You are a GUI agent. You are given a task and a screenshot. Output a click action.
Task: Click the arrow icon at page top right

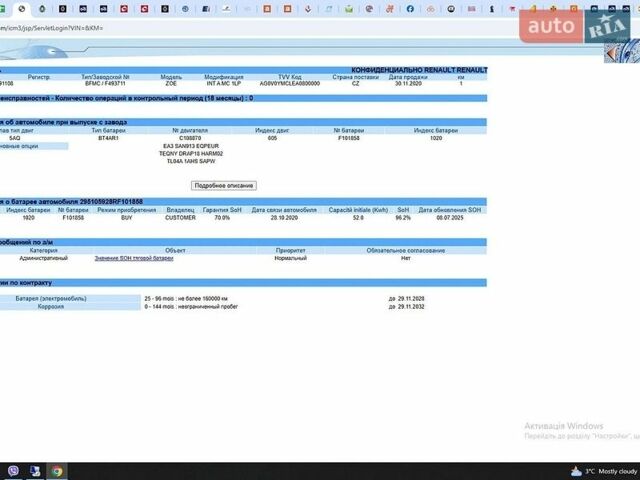(x=611, y=53)
